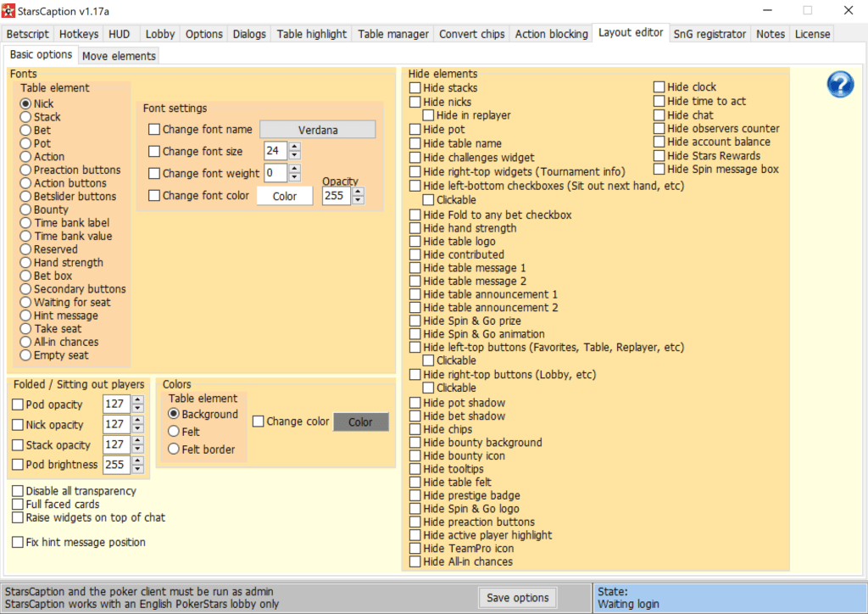The width and height of the screenshot is (868, 614).
Task: Switch to the Betscript tab
Action: pos(28,34)
